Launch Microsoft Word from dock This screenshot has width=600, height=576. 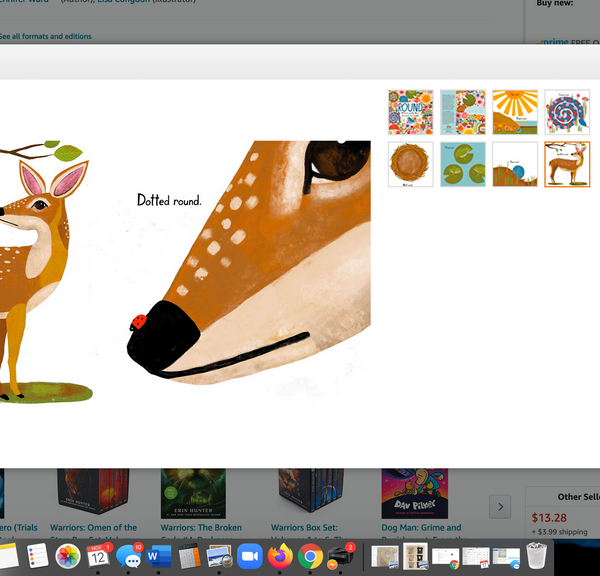coord(159,556)
